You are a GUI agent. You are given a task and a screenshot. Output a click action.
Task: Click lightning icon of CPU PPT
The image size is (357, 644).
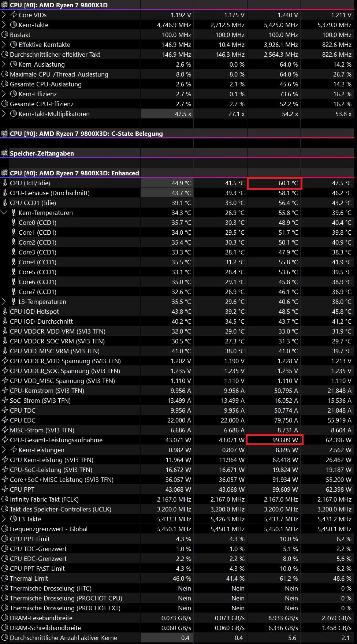tap(5, 489)
